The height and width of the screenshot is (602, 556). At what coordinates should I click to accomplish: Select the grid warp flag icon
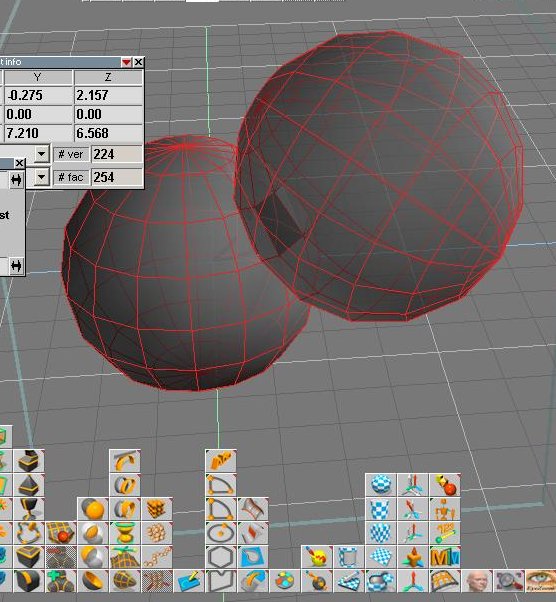click(x=445, y=581)
